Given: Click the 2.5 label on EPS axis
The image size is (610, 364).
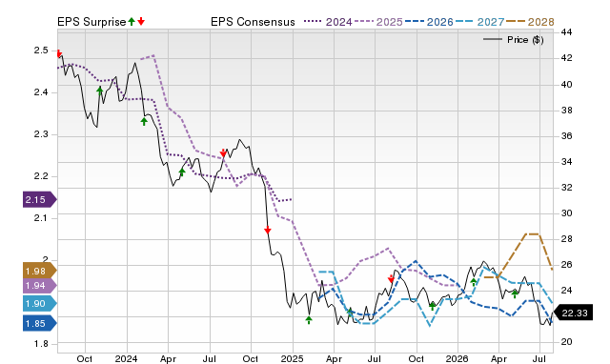Looking at the screenshot, I should 41,51.
